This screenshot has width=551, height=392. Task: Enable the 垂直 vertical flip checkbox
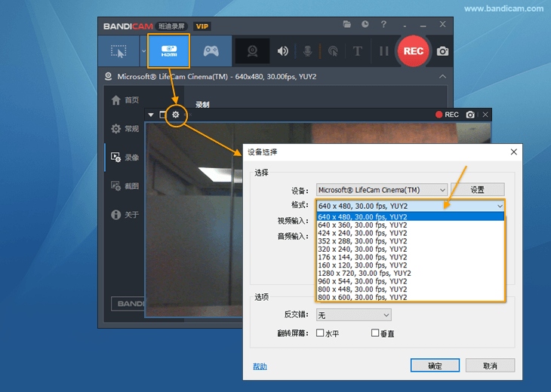click(x=375, y=332)
